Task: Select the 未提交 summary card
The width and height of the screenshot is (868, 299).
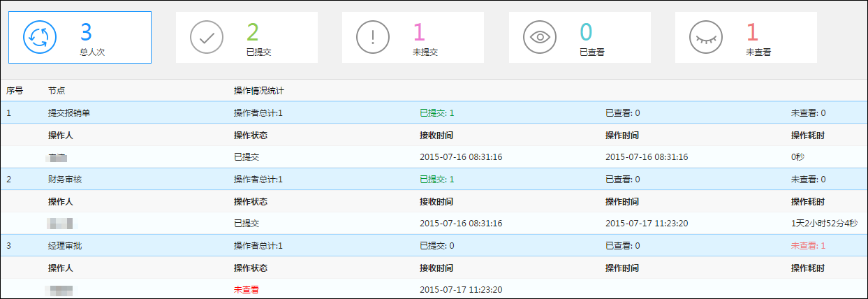Action: tap(413, 38)
